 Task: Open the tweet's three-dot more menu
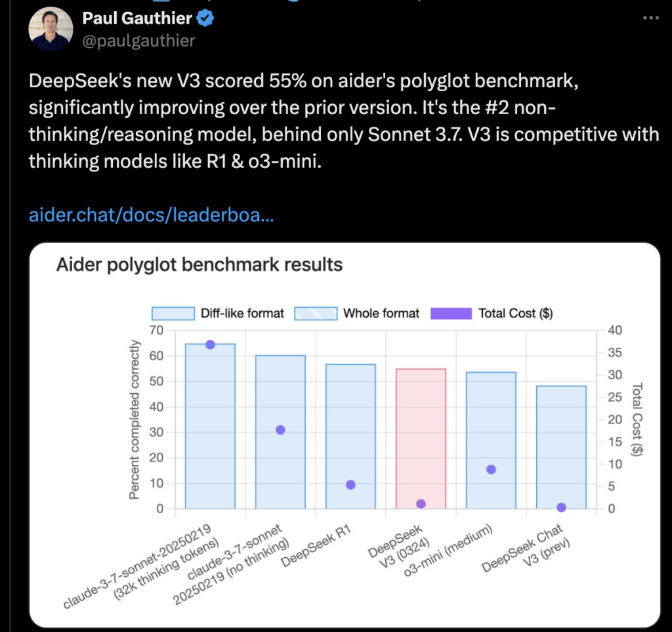point(650,18)
